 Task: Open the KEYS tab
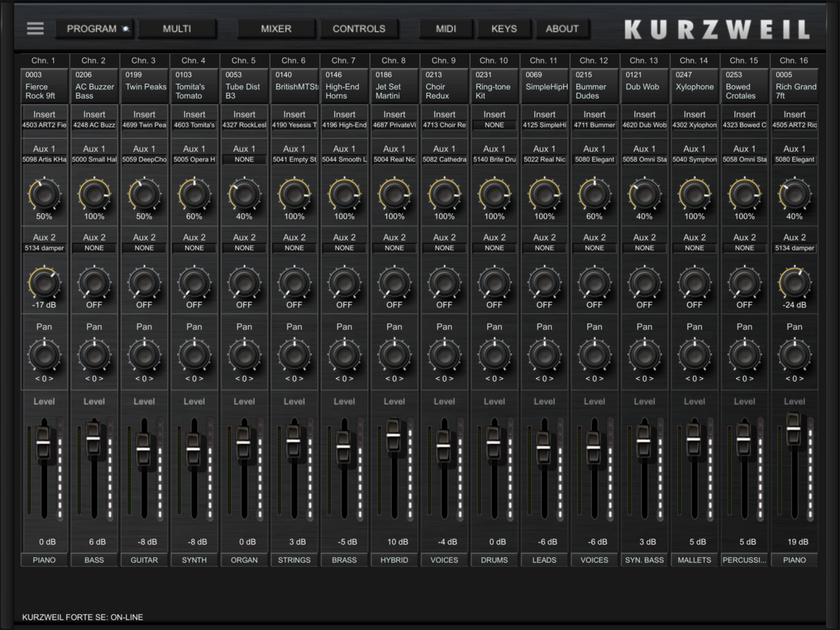click(504, 29)
